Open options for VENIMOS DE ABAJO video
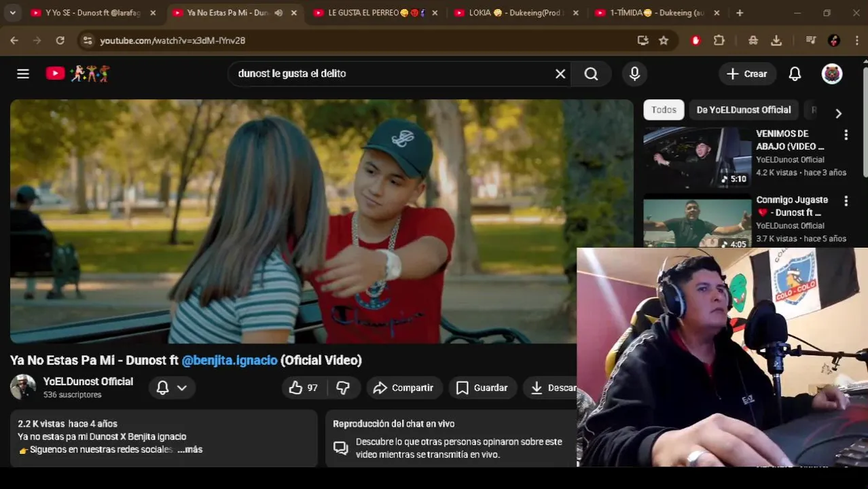The height and width of the screenshot is (489, 868). [846, 135]
